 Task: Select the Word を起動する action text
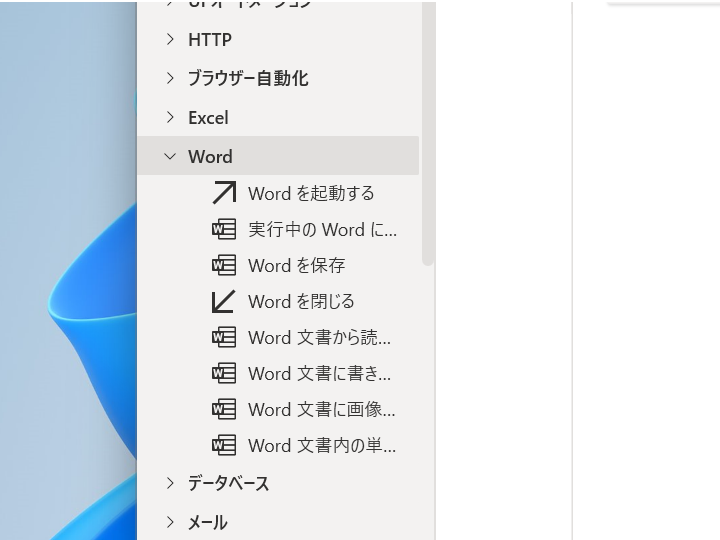tap(311, 193)
